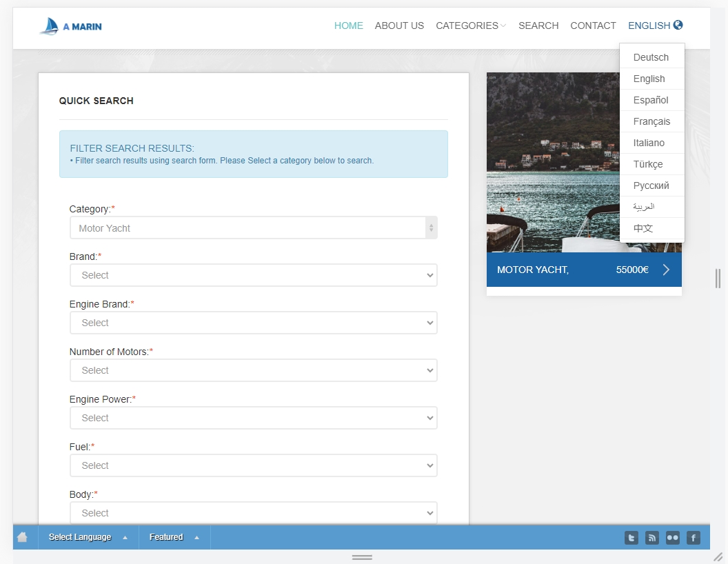The height and width of the screenshot is (564, 728).
Task: Click the globe icon next to English
Action: click(x=678, y=25)
